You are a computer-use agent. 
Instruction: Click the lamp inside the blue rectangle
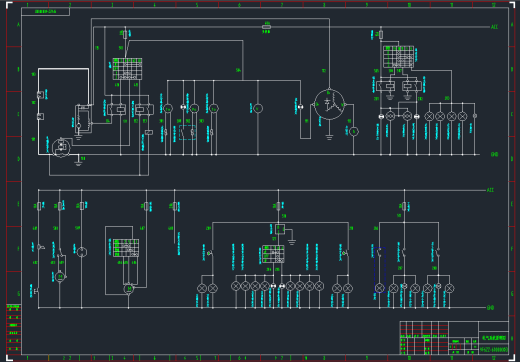coord(379,288)
